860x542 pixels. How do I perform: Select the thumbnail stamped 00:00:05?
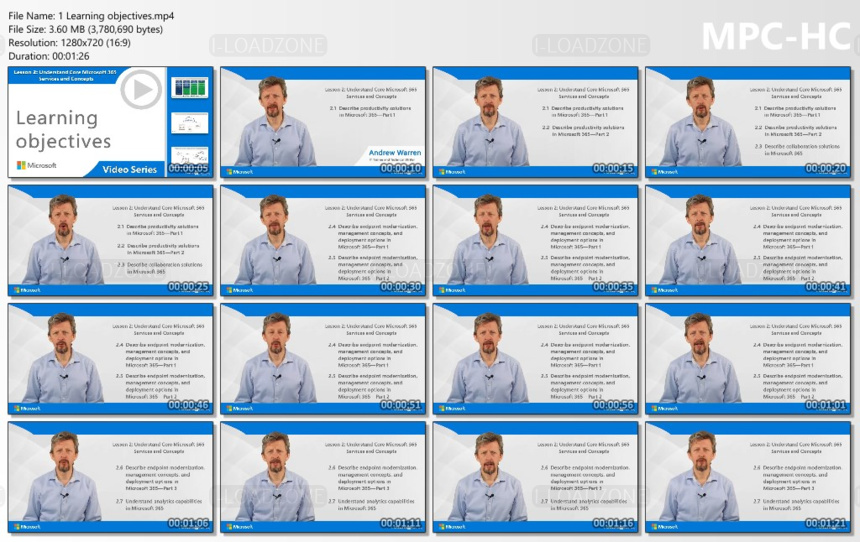click(110, 122)
